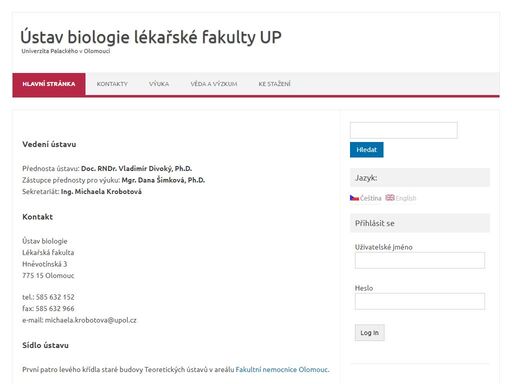
Task: Click the British flag icon
Action: tap(390, 198)
